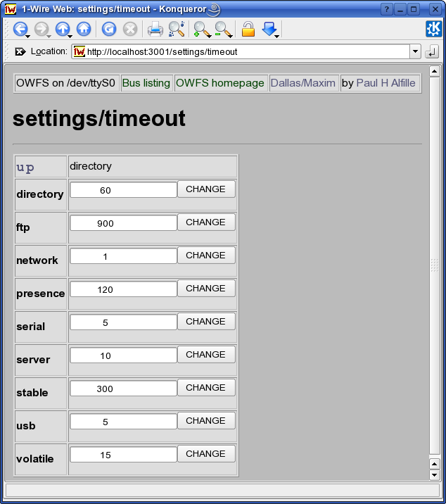Click the bottom-most scroll down arrow
Image resolution: width=446 pixels, height=504 pixels.
(435, 474)
